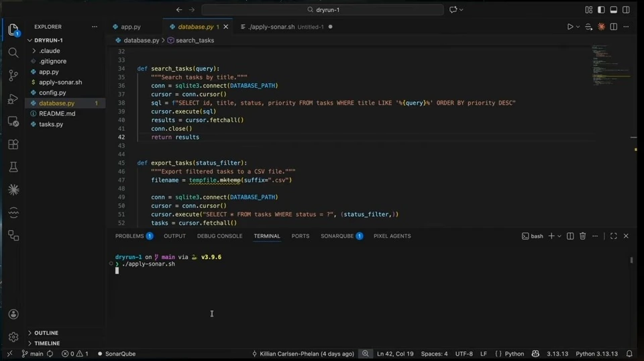644x361 pixels.
Task: Open Explorer views ellipsis menu
Action: click(x=95, y=27)
